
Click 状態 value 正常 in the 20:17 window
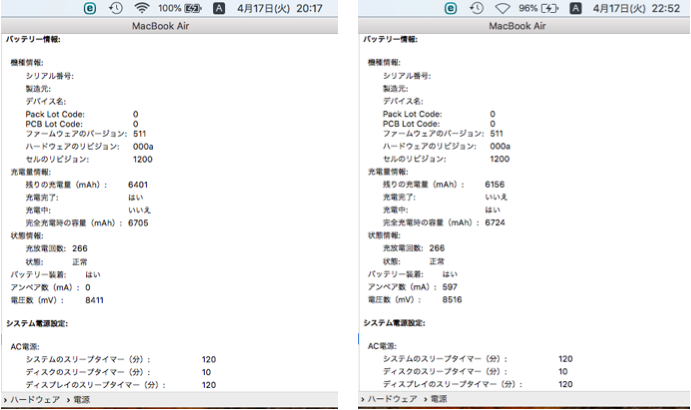coord(80,262)
